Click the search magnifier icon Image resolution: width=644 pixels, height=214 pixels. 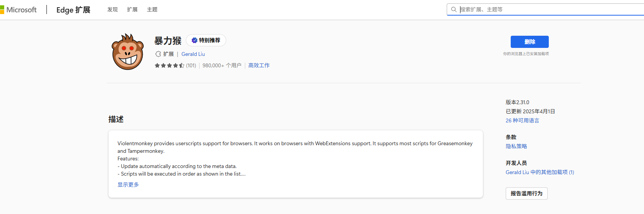[x=454, y=10]
